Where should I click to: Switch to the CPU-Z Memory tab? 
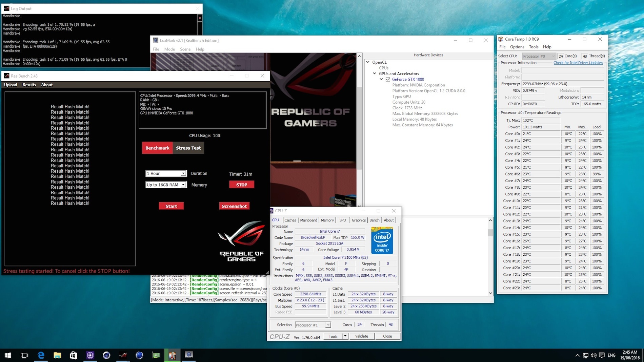[x=327, y=220]
